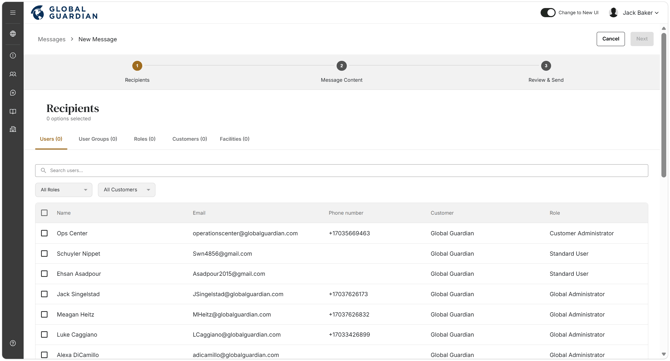Switch to the Facilities tab

(x=235, y=139)
